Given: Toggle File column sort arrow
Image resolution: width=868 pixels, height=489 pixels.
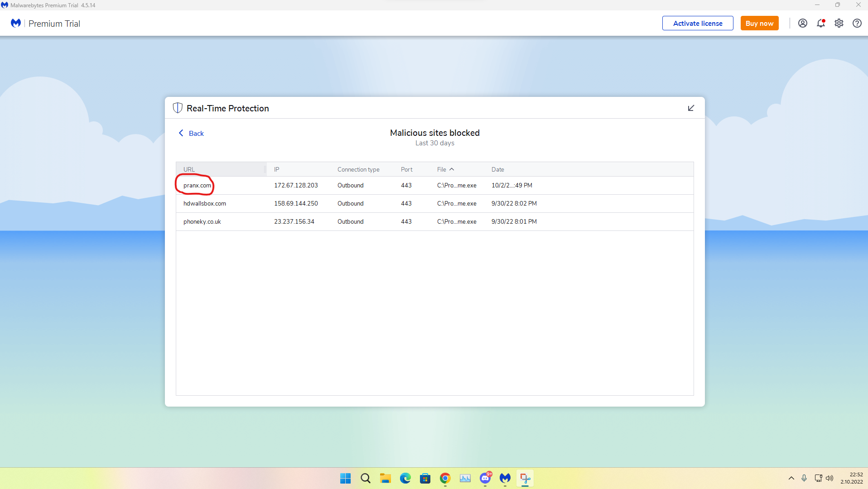Looking at the screenshot, I should [452, 169].
